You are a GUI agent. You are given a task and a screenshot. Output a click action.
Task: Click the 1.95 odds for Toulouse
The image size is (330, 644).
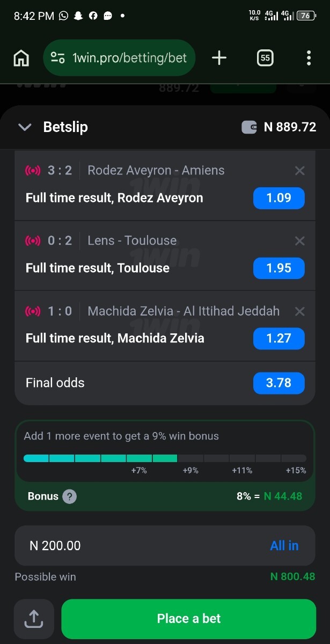278,268
